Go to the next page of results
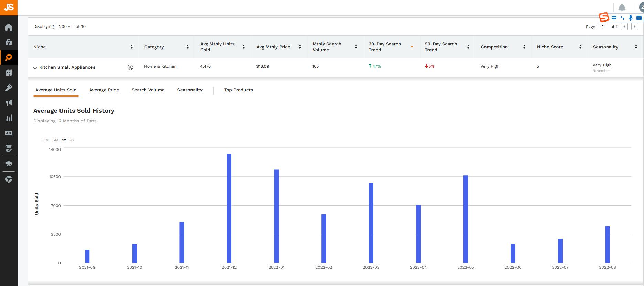The height and width of the screenshot is (286, 644). point(635,26)
